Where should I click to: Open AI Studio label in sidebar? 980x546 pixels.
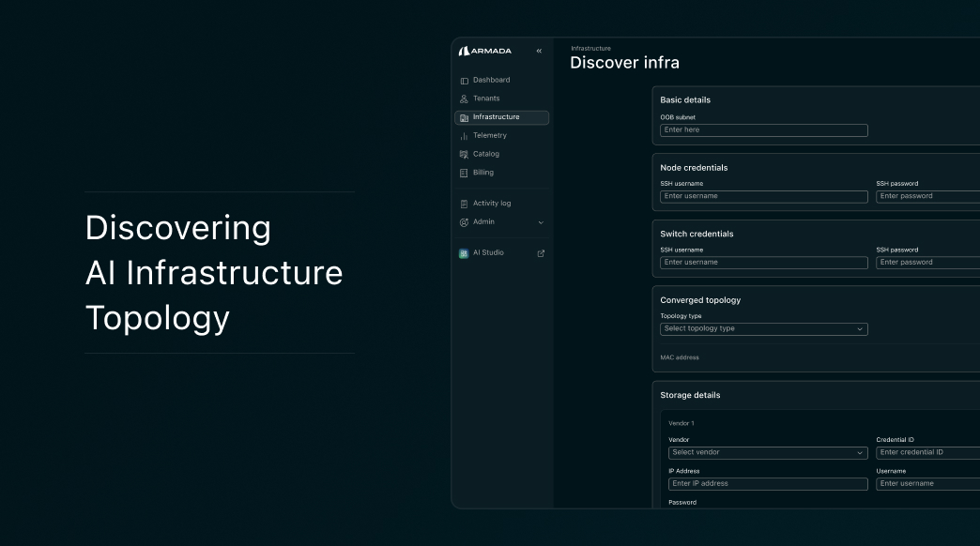click(488, 252)
